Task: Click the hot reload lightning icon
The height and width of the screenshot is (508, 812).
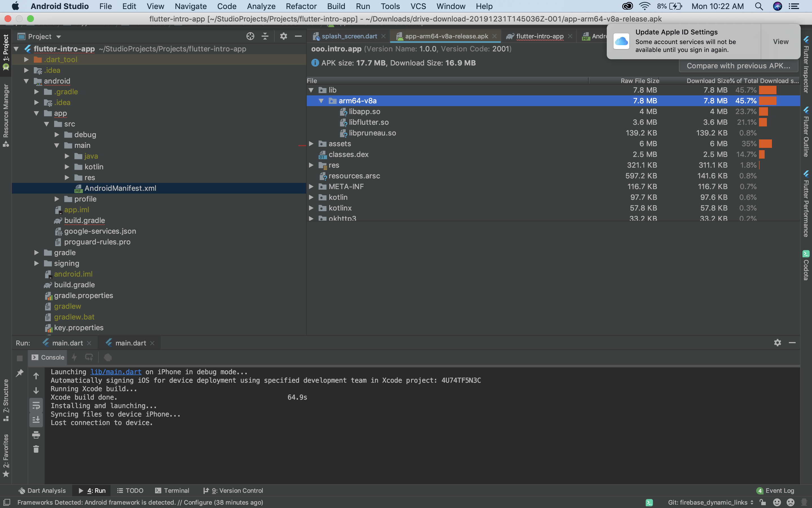Action: click(74, 358)
